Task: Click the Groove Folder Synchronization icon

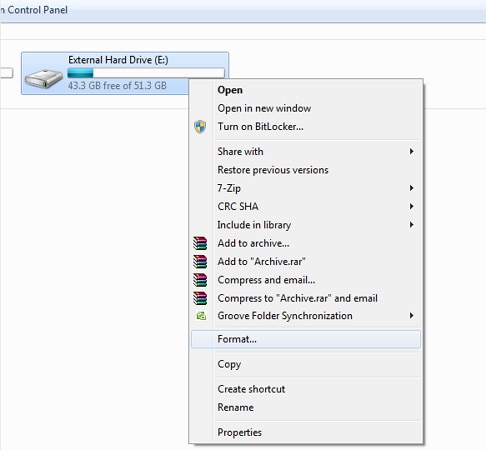Action: coord(201,316)
